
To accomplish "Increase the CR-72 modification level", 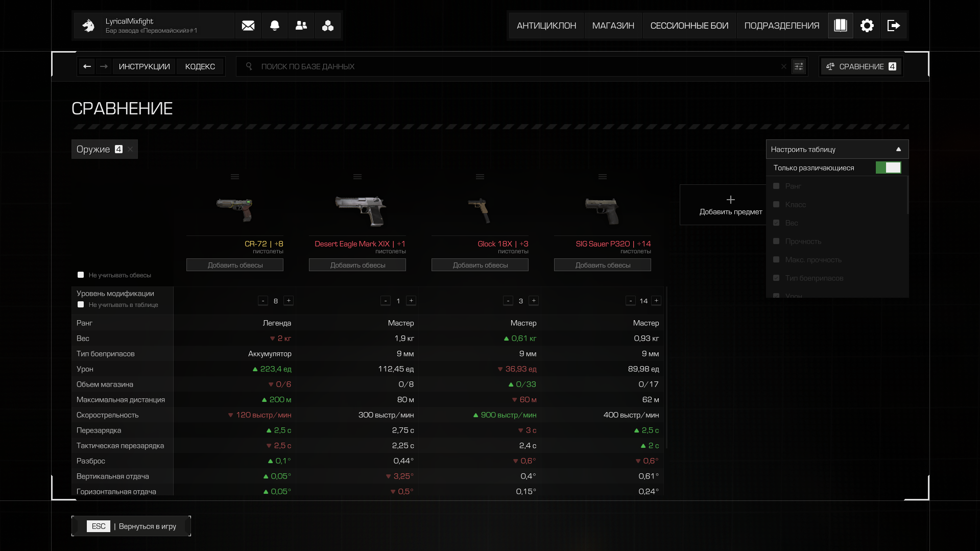I will (x=289, y=301).
